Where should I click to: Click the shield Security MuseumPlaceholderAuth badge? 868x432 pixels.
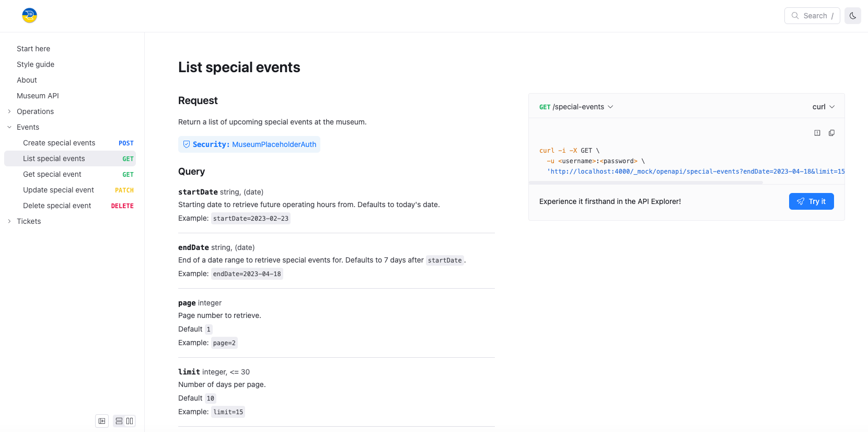[x=249, y=144]
